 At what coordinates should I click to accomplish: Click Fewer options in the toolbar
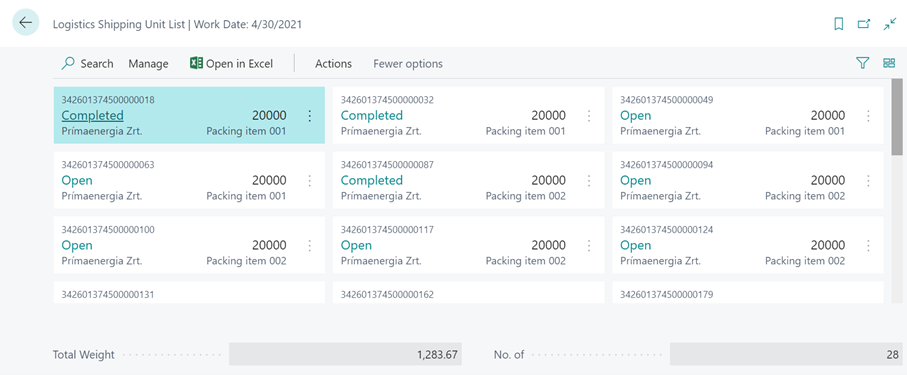(x=408, y=64)
